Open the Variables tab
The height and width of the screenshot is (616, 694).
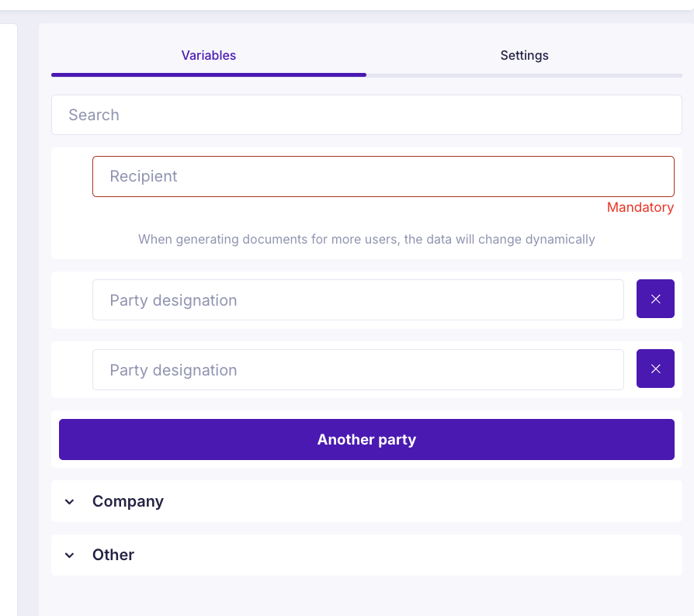(x=208, y=56)
